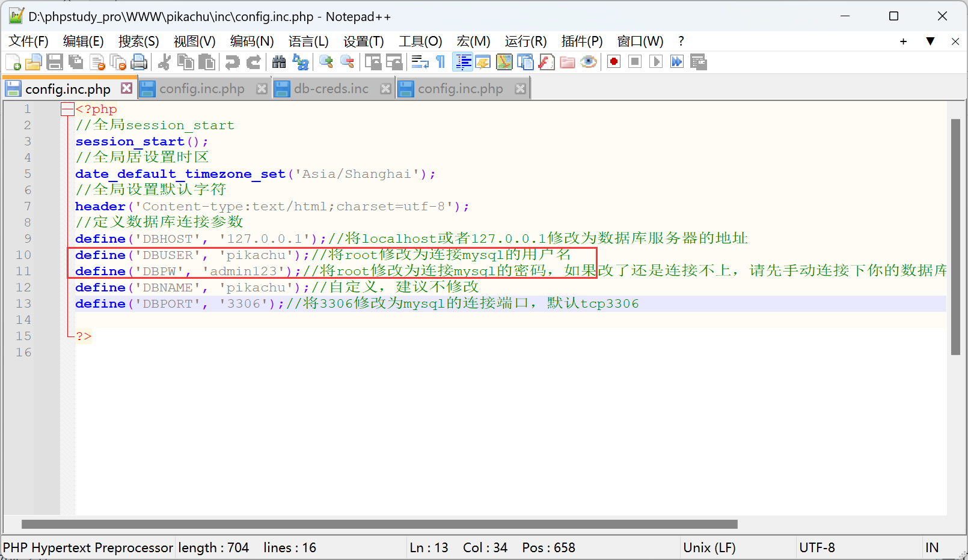The image size is (968, 560).
Task: Create a new file via toolbar icon
Action: click(13, 62)
